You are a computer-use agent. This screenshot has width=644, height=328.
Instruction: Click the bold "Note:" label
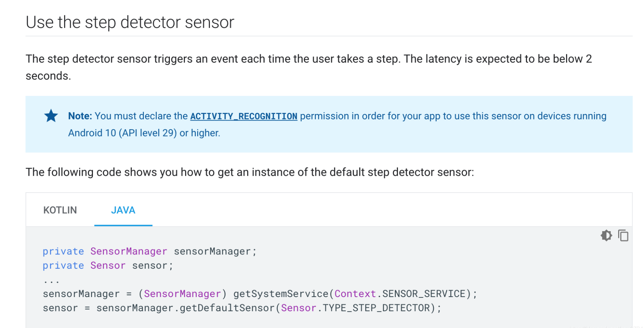[80, 116]
